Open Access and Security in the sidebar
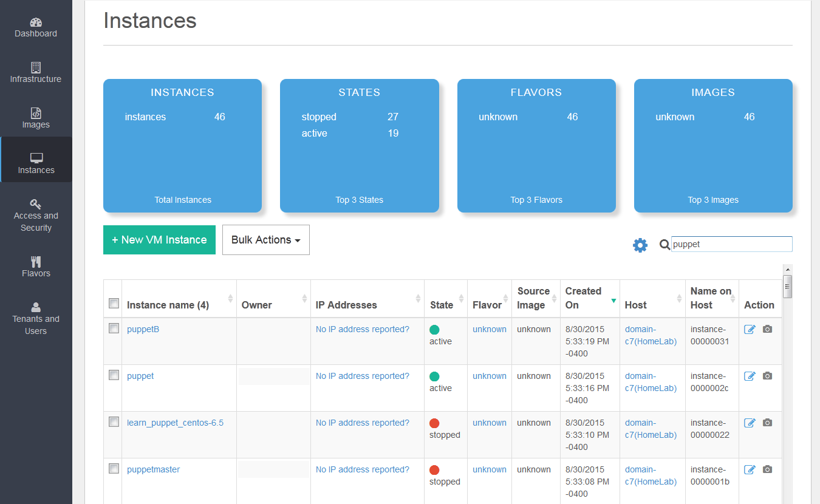This screenshot has width=820, height=504. coord(36,216)
